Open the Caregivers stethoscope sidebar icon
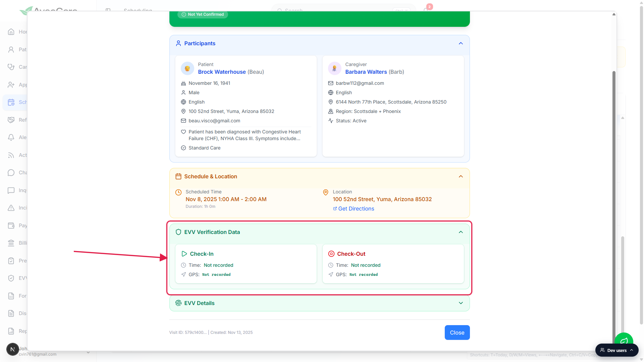Image resolution: width=644 pixels, height=362 pixels. [x=11, y=67]
